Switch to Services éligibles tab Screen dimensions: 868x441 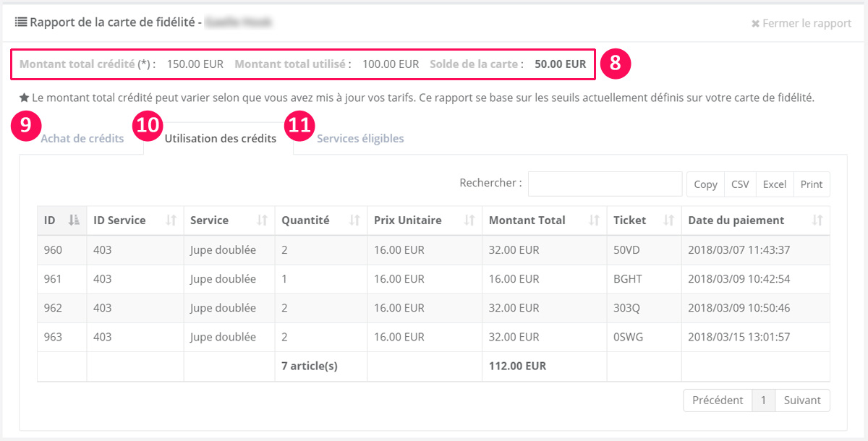point(360,139)
